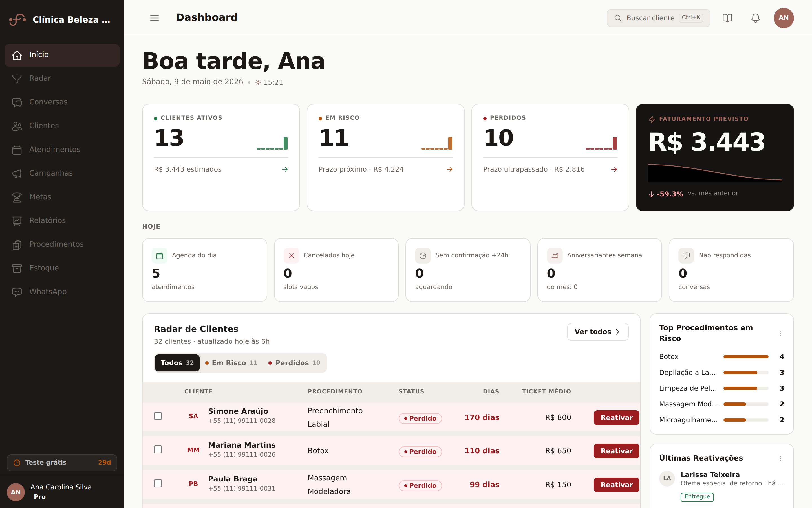This screenshot has width=812, height=508.
Task: Follow the Em Risco orange arrow
Action: pyautogui.click(x=449, y=169)
